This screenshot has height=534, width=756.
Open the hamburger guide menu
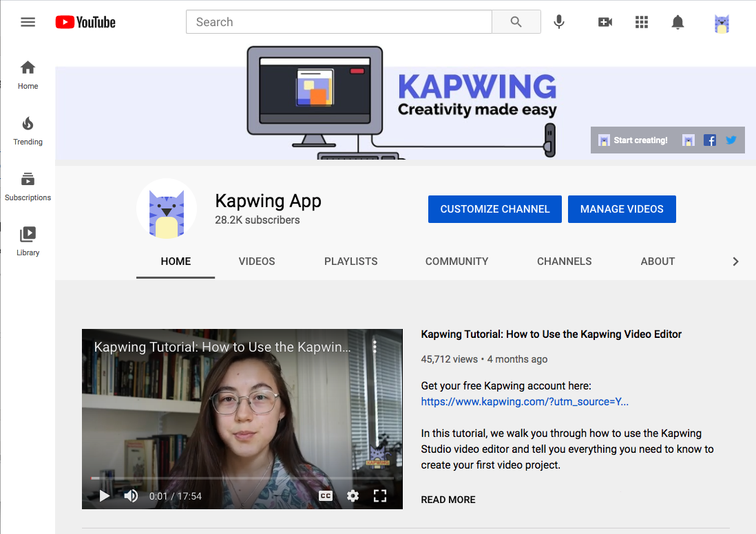(x=28, y=22)
